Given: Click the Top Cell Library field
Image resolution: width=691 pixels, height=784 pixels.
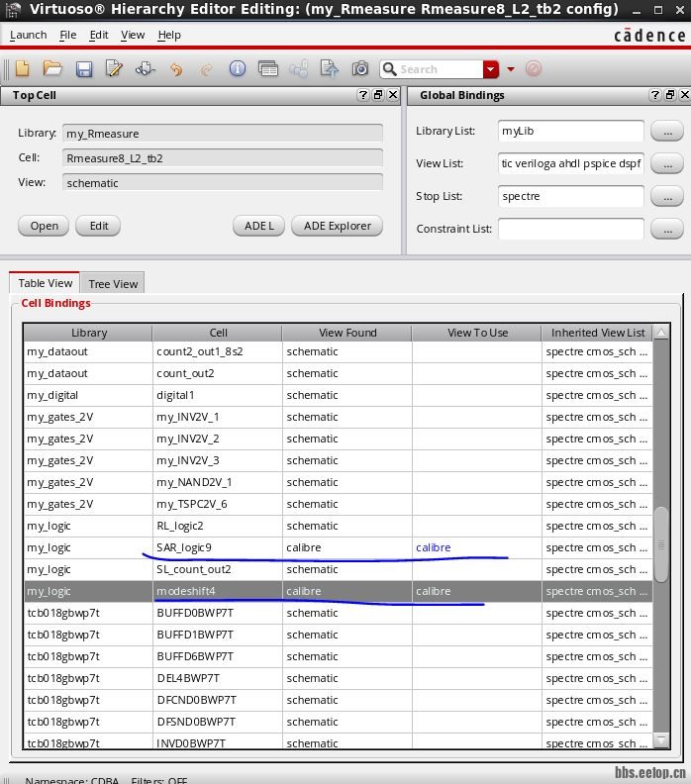Looking at the screenshot, I should pos(223,134).
